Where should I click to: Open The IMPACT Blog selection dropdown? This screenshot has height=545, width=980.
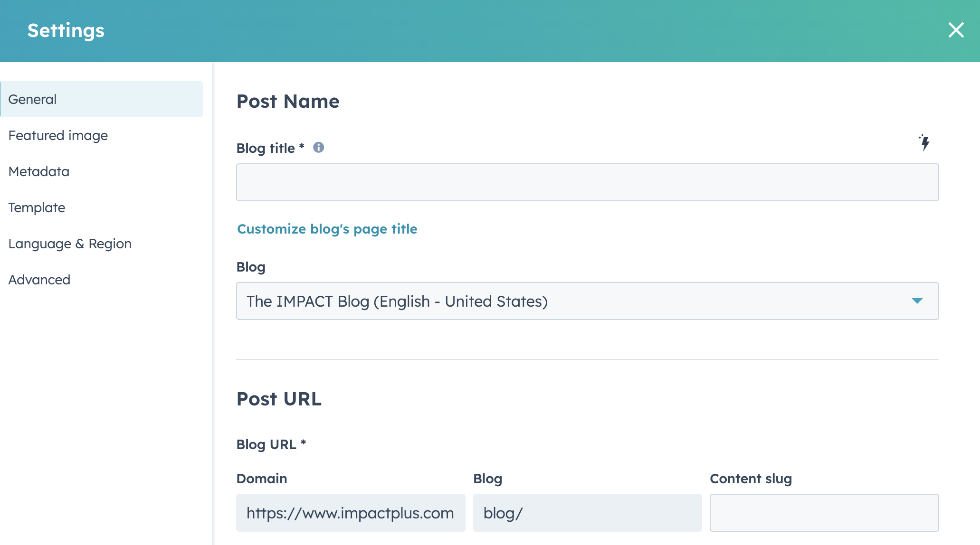tap(587, 301)
